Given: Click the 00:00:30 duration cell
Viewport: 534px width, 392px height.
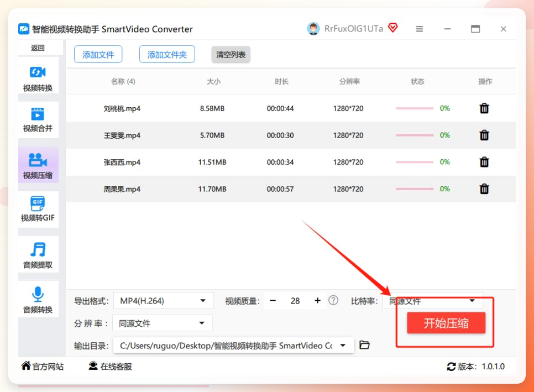Looking at the screenshot, I should 280,135.
